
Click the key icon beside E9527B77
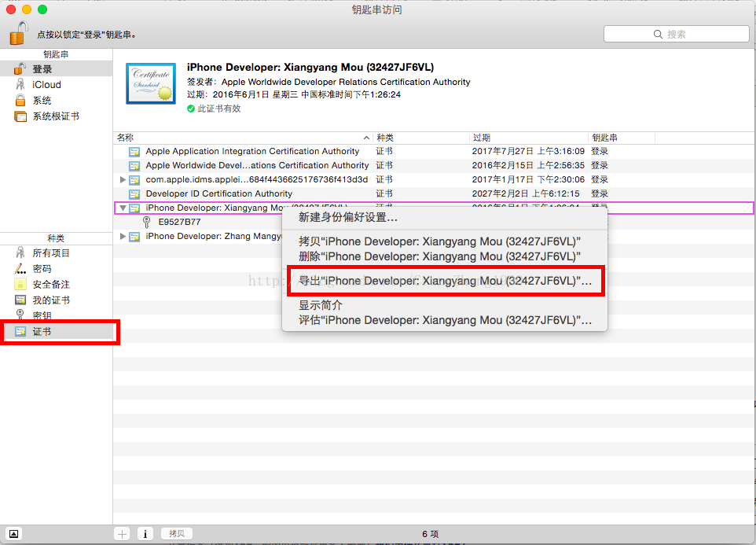pos(147,222)
